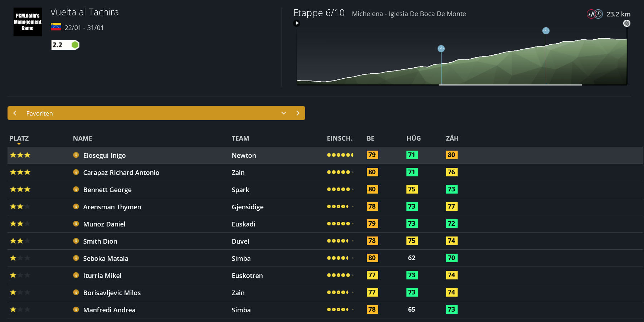644x322 pixels.
Task: Open rider info icon for Munoz Daniel
Action: click(76, 224)
